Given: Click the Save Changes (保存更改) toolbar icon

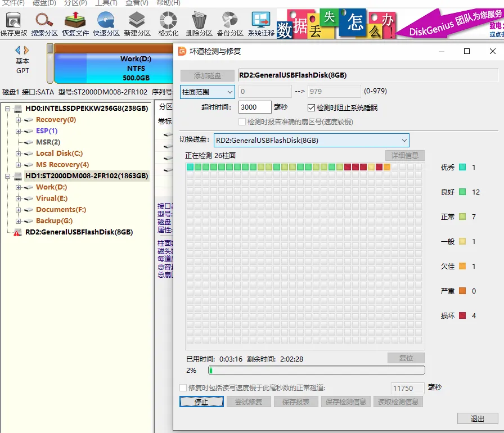Looking at the screenshot, I should [13, 24].
